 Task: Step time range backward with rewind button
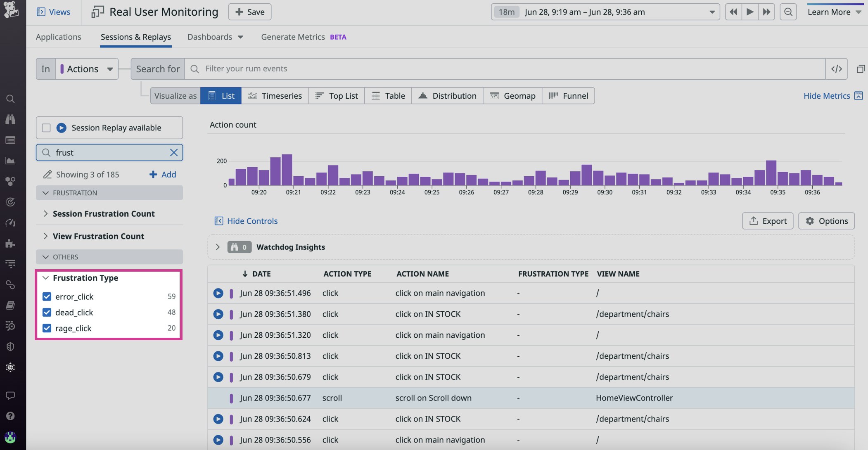[733, 12]
